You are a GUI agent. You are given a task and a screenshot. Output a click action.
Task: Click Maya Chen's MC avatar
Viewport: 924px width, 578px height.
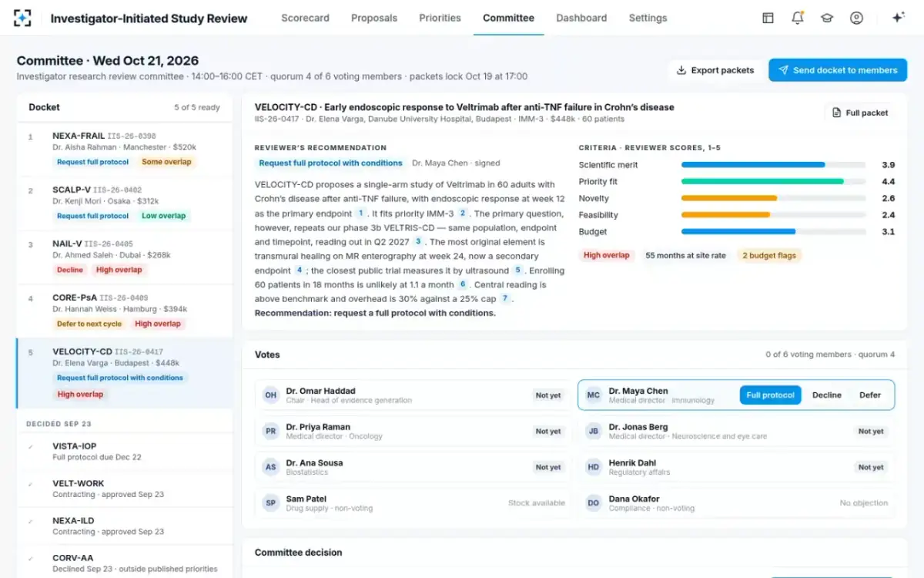click(594, 395)
